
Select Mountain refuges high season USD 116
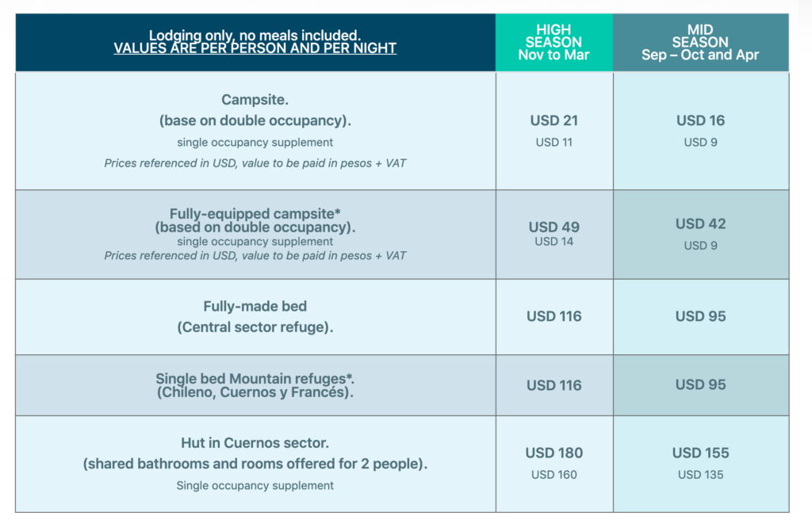553,386
